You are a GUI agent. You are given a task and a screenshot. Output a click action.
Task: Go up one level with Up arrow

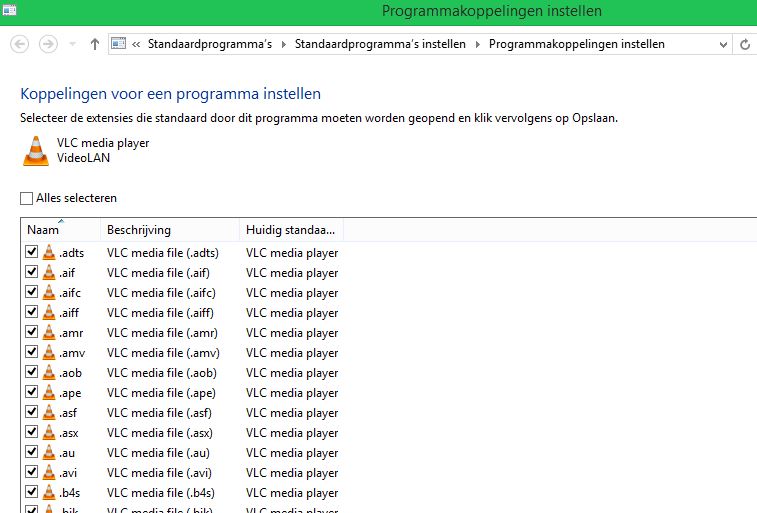95,44
